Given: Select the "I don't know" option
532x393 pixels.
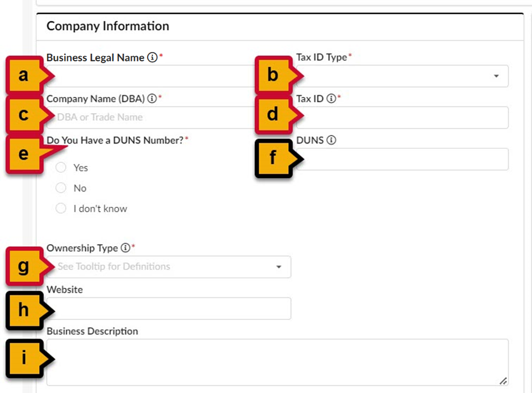Looking at the screenshot, I should click(61, 208).
